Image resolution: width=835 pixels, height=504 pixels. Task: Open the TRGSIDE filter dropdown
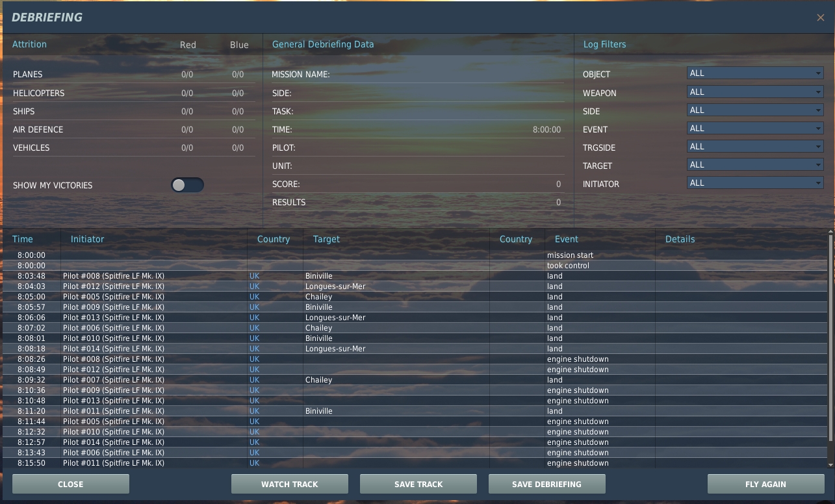[x=755, y=146]
